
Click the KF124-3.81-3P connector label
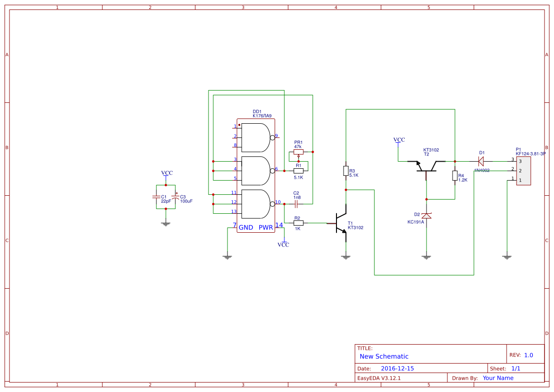(531, 154)
